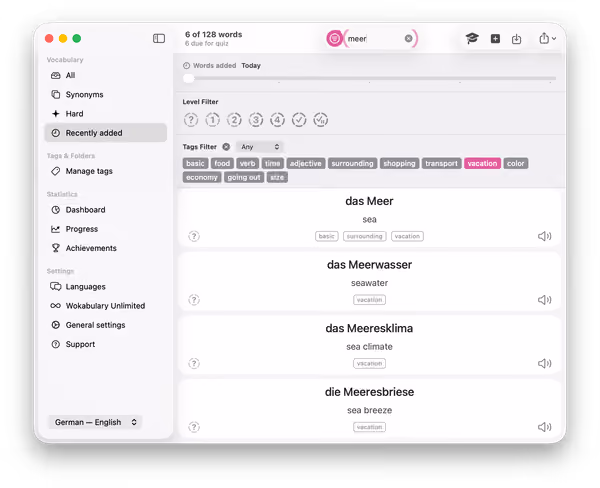Screen dimensions: 600x488
Task: Select the food tag filter
Action: tap(222, 163)
